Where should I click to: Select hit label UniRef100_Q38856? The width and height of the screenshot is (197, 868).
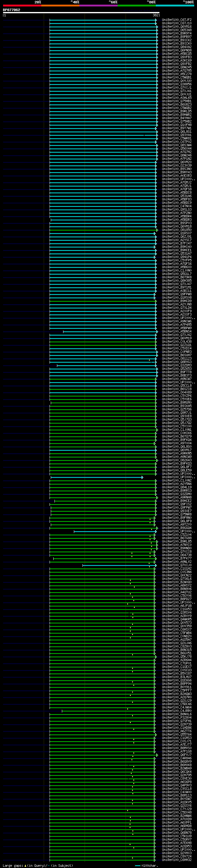177,84
